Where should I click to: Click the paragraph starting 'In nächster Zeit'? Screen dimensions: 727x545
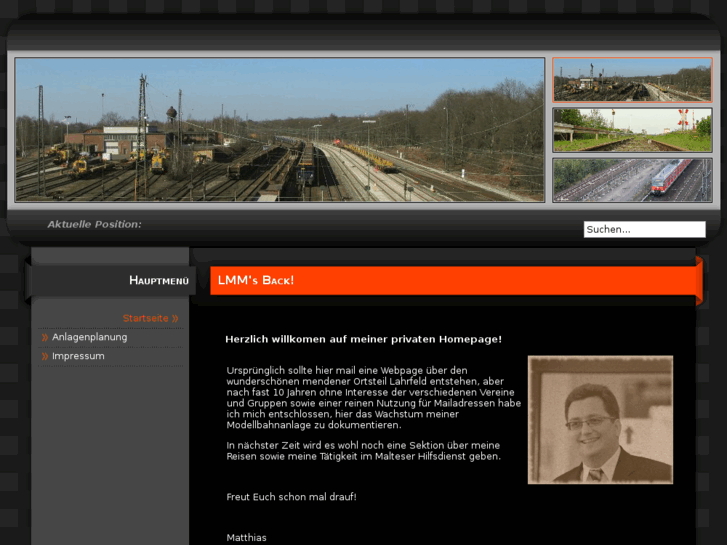(x=364, y=451)
